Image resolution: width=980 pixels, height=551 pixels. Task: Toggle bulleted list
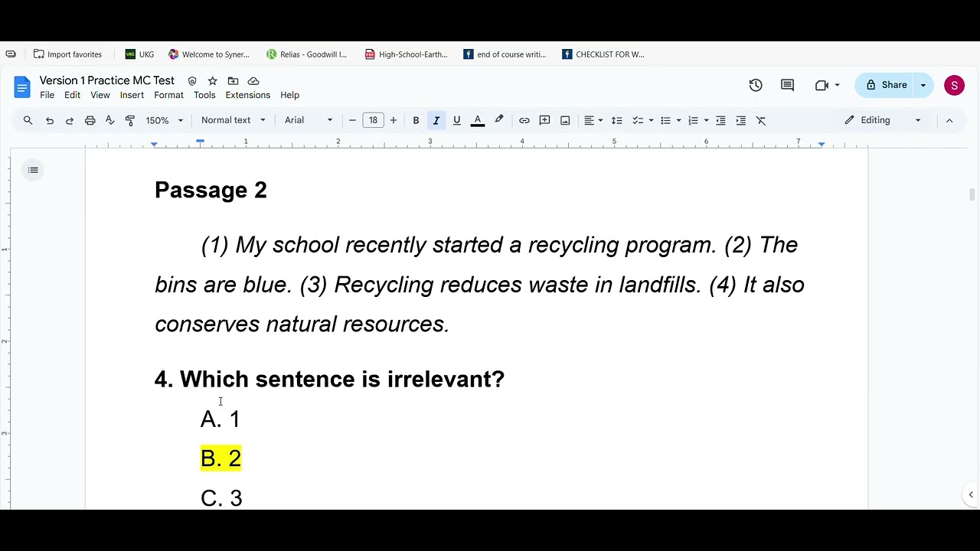(665, 120)
